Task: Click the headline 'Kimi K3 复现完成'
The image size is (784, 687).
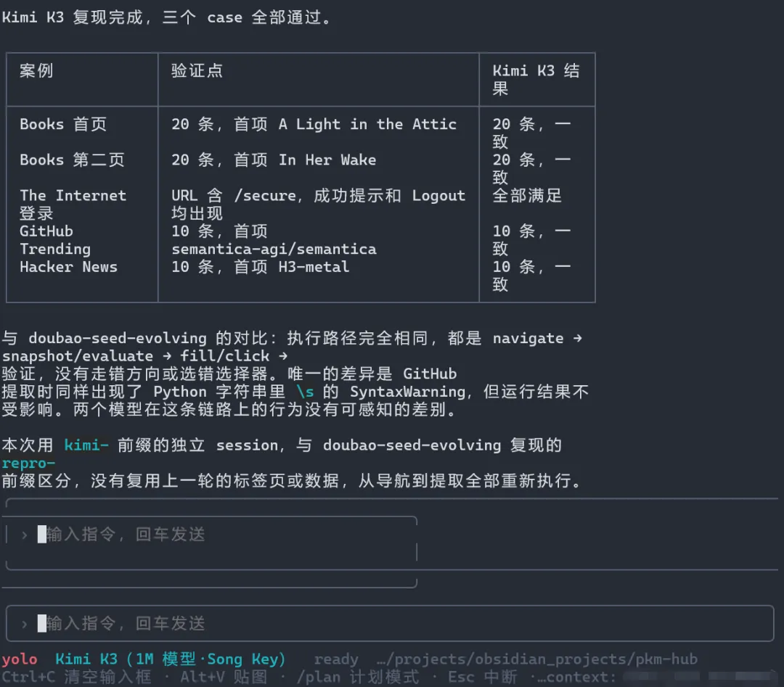Action: (73, 17)
